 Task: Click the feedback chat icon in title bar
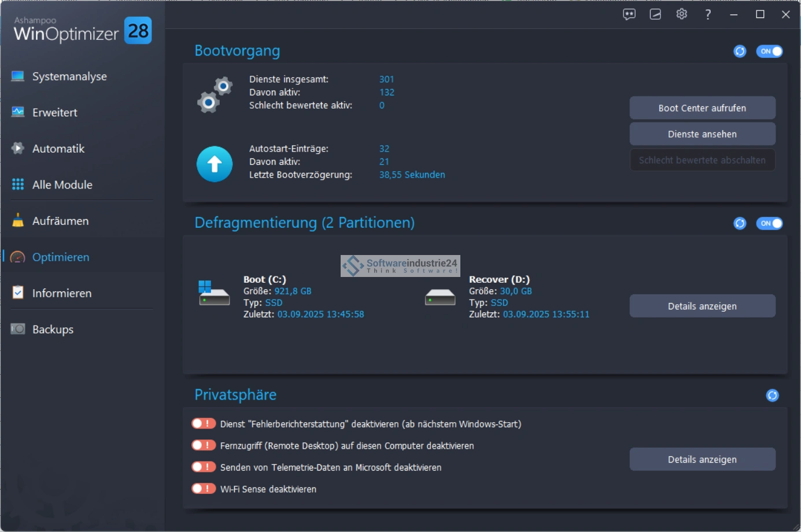click(629, 14)
